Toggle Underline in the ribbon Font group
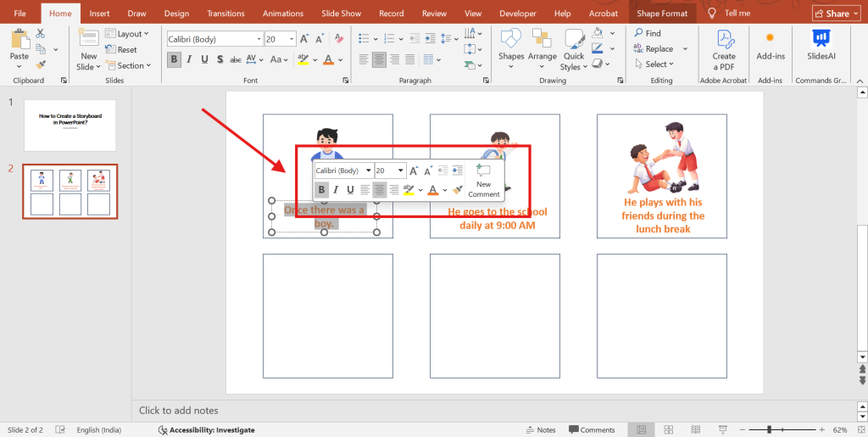The width and height of the screenshot is (868, 437). coord(203,59)
